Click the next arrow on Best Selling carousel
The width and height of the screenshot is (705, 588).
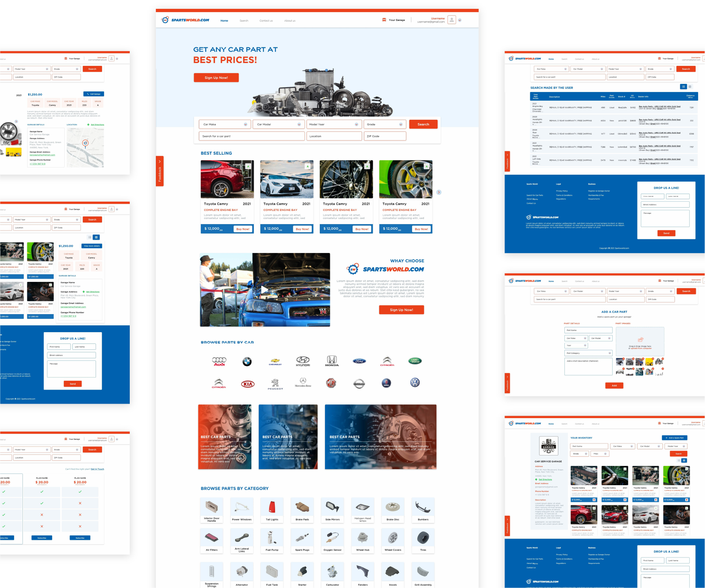tap(439, 192)
